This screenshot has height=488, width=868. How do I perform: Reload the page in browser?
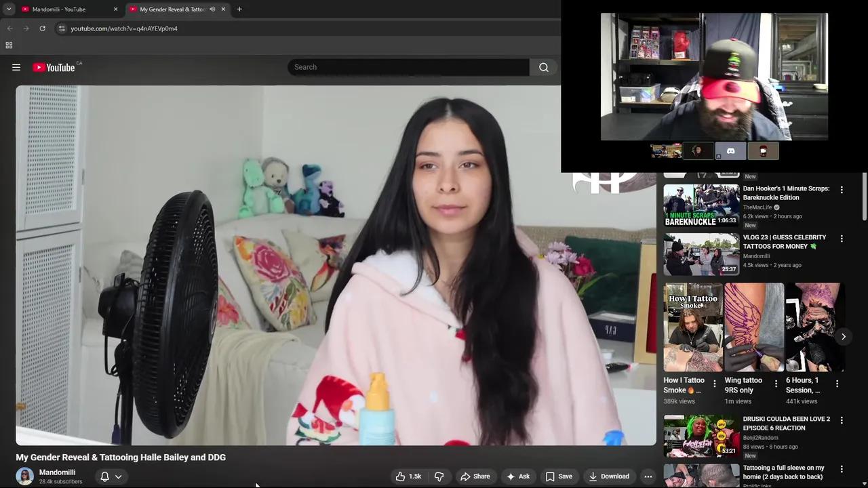42,28
